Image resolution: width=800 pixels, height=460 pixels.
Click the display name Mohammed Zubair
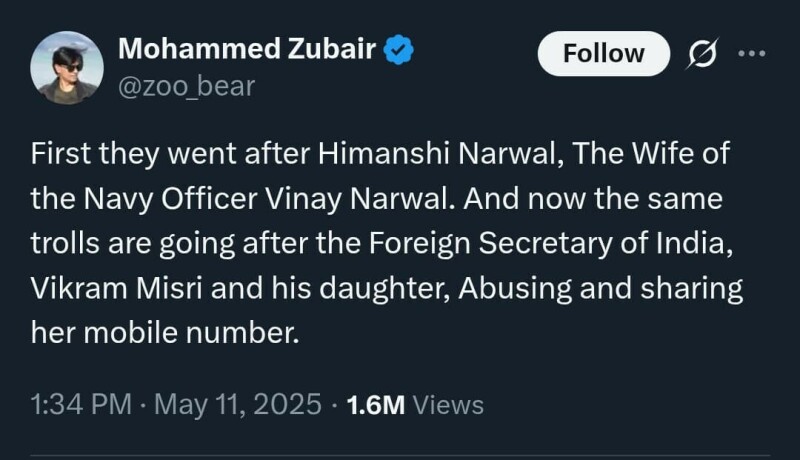click(x=249, y=47)
